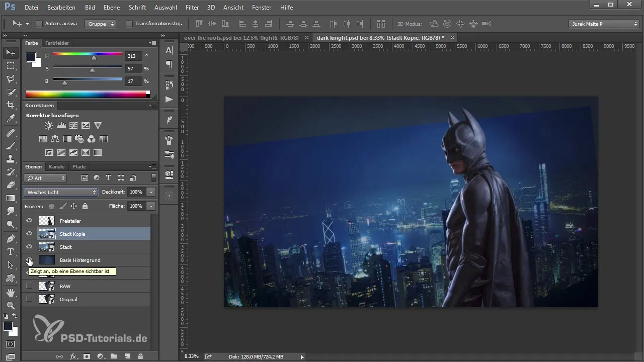Click the hue H slider
This screenshot has height=362, width=644.
[87, 55]
